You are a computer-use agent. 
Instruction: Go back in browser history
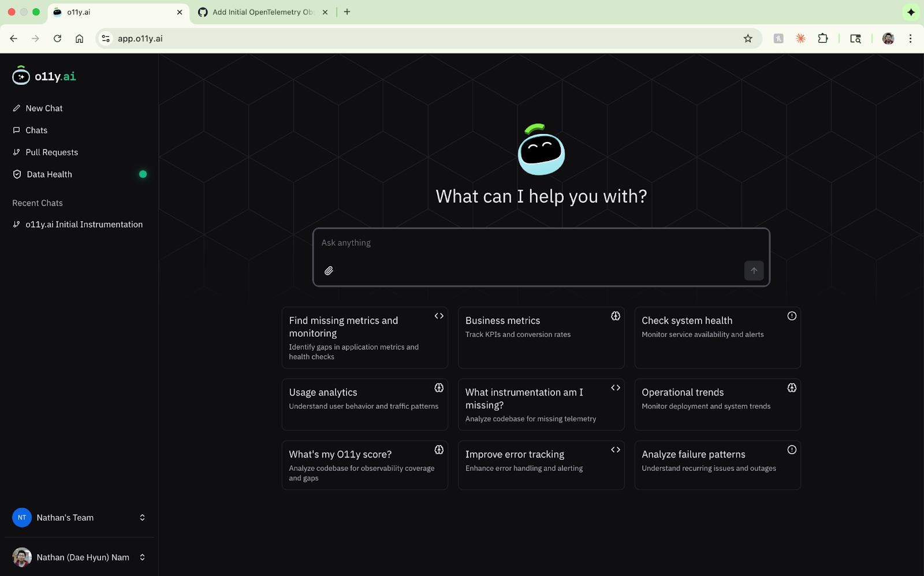pyautogui.click(x=14, y=39)
